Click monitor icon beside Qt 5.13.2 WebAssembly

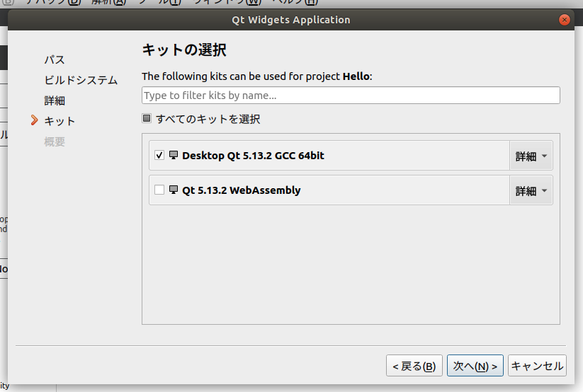(x=174, y=190)
